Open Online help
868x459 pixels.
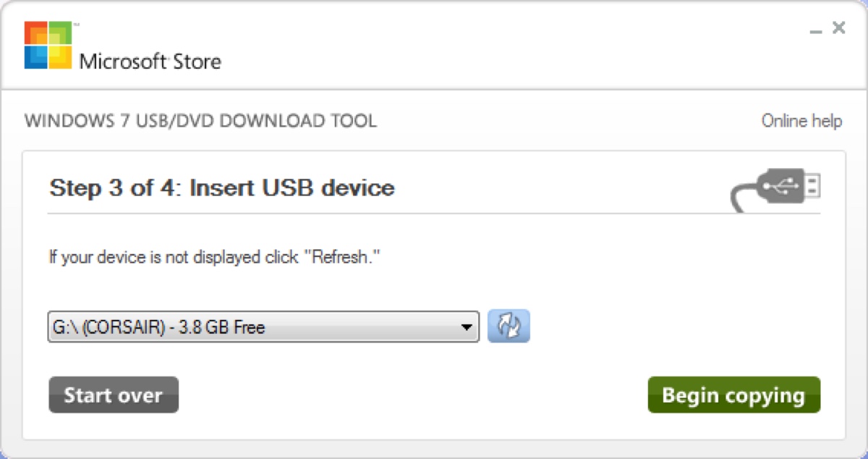(801, 121)
